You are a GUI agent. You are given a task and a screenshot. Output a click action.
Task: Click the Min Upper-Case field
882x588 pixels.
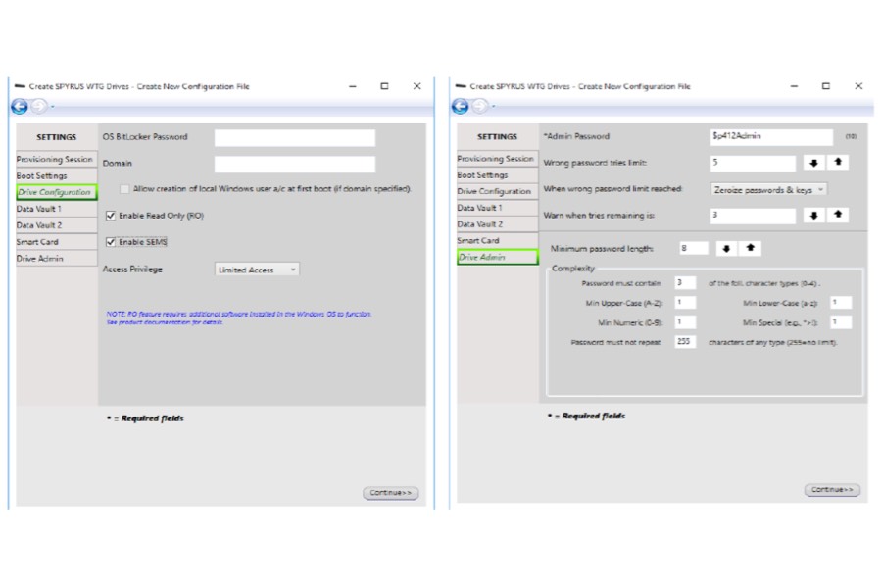685,303
